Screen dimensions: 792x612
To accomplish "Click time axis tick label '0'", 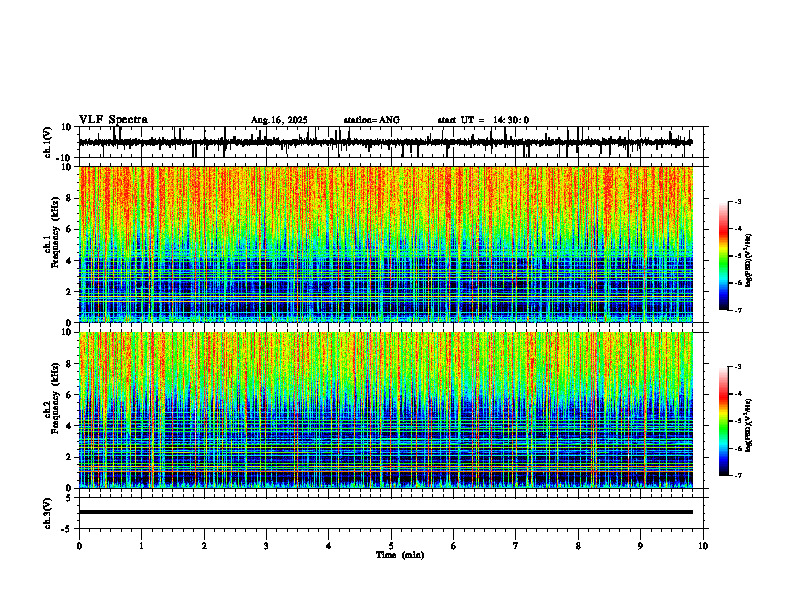I will (x=79, y=546).
